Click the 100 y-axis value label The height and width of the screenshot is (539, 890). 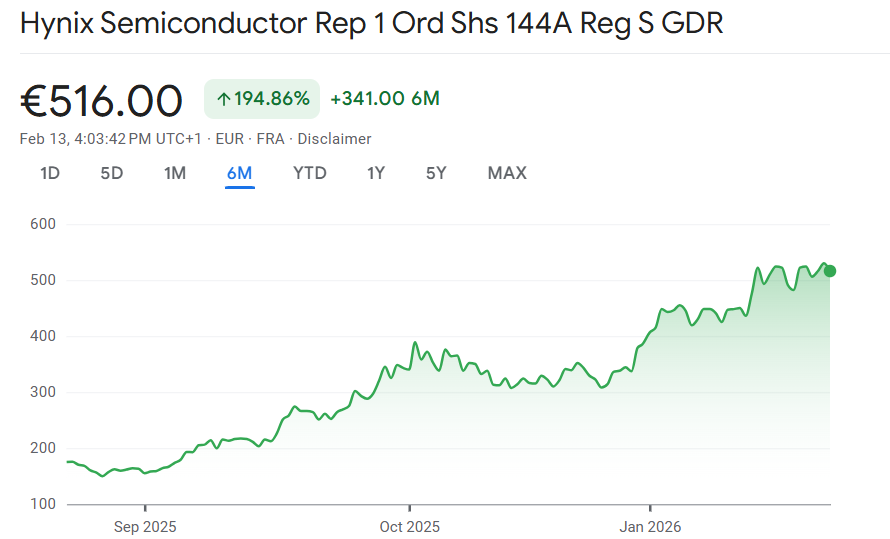[x=42, y=504]
